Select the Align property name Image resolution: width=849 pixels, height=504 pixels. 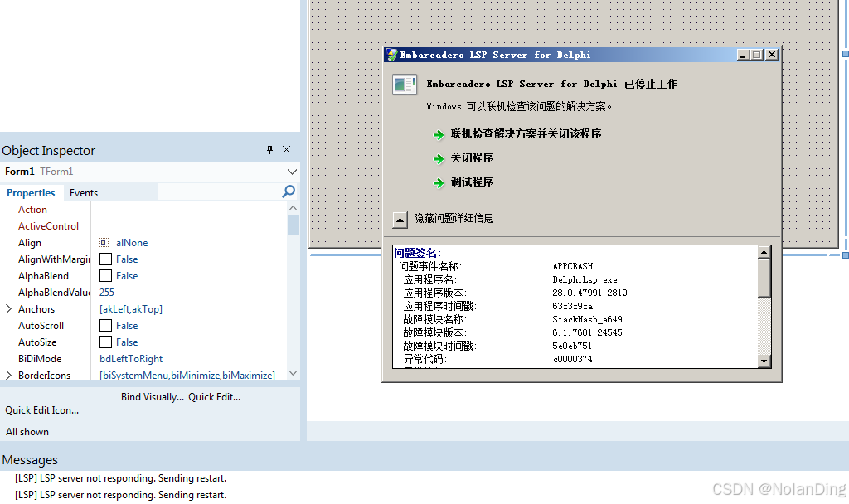click(30, 243)
